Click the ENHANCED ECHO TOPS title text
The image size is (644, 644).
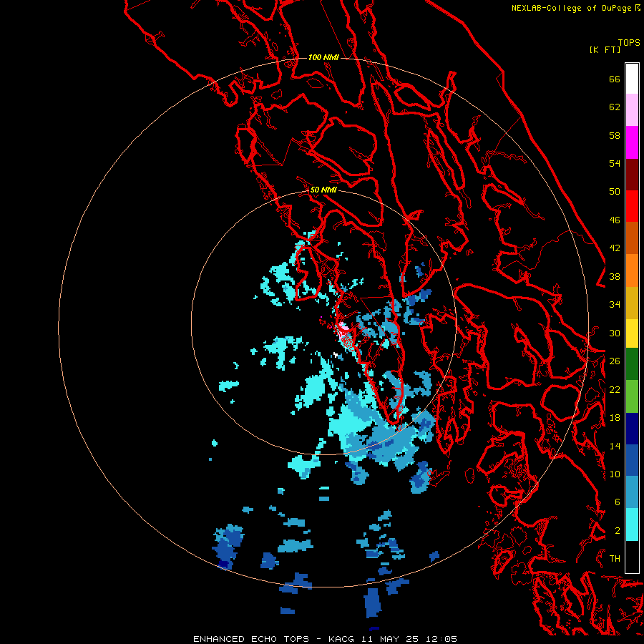click(x=250, y=639)
